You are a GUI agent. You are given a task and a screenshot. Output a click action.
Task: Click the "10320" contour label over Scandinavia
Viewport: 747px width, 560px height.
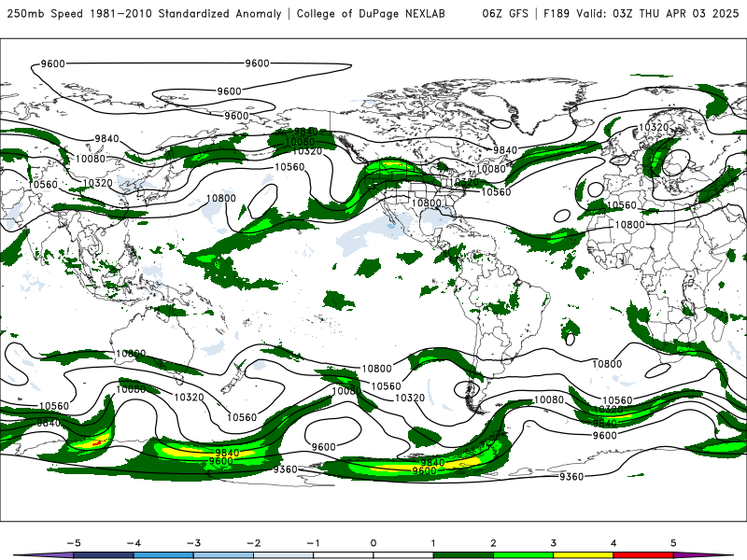654,127
